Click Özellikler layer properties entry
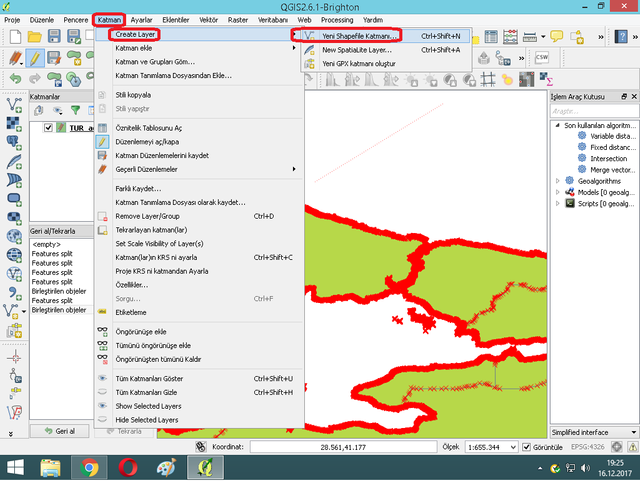The width and height of the screenshot is (640, 486). pos(200,285)
